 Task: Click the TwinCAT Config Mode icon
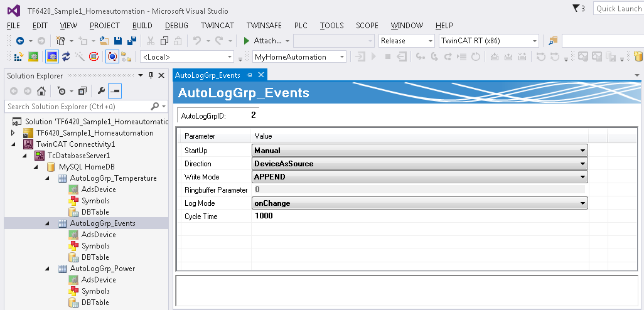pos(51,56)
